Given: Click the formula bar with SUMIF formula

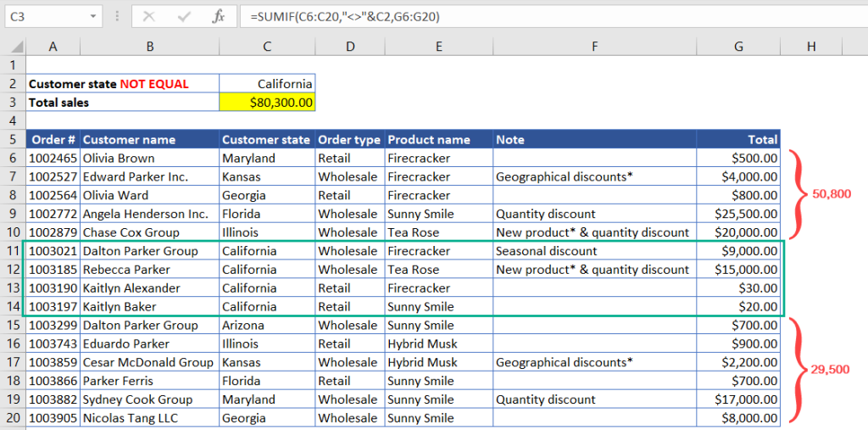Looking at the screenshot, I should (554, 17).
